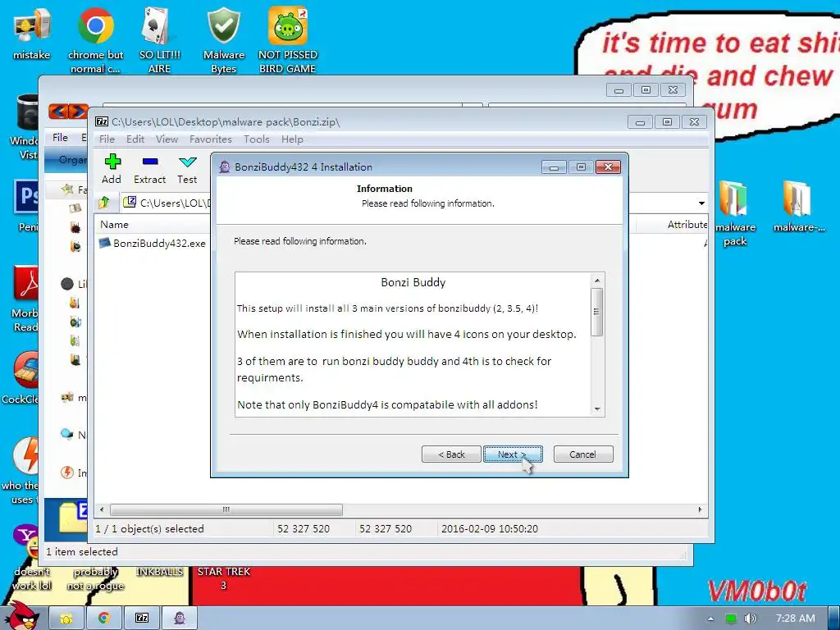
Task: Open 'chrome but normal' desktop icon
Action: pos(95,40)
